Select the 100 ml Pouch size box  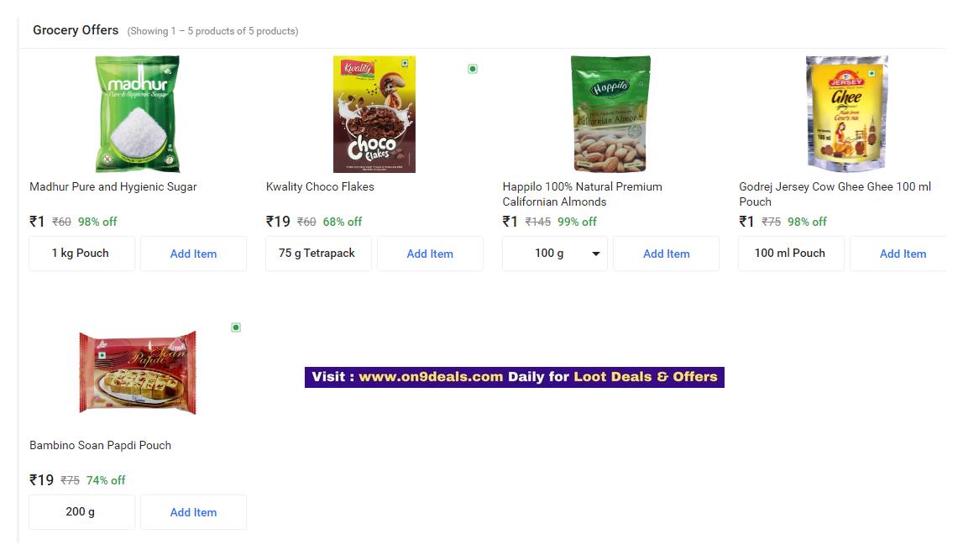tap(791, 254)
